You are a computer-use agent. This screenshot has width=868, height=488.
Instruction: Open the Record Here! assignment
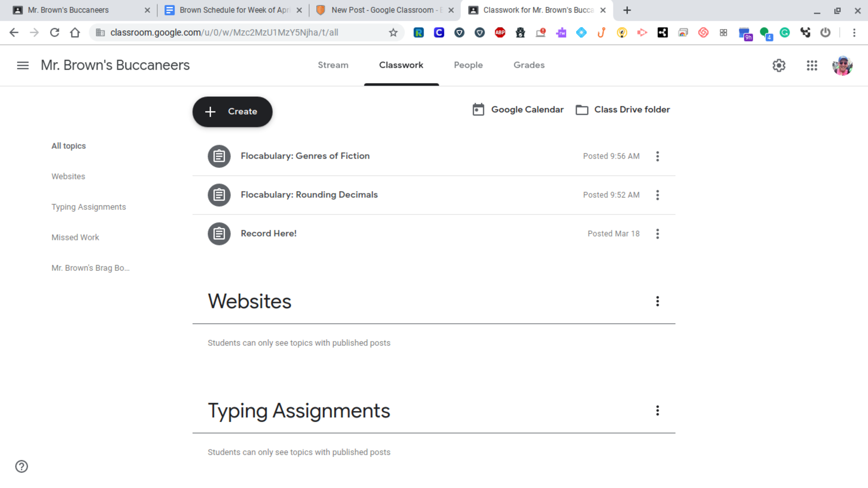tap(269, 234)
